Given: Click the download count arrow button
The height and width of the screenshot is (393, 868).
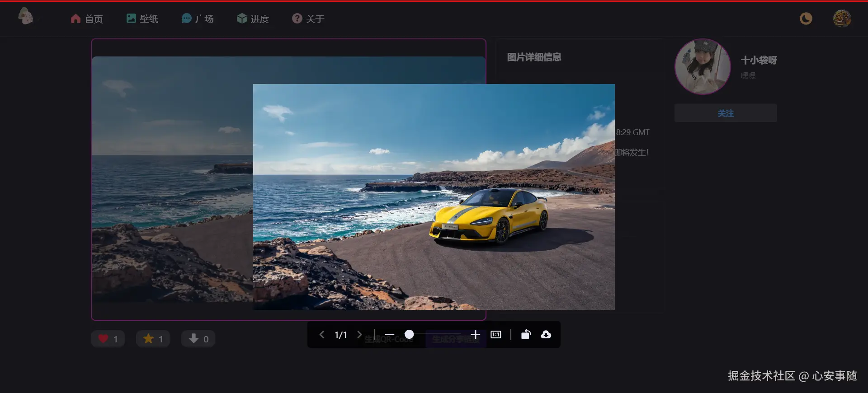Looking at the screenshot, I should [198, 339].
